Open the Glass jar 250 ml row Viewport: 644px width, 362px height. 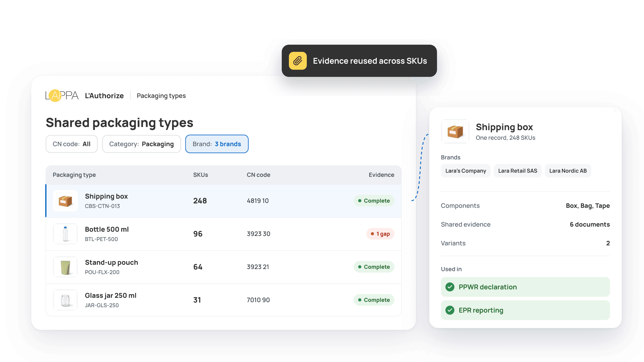(224, 300)
